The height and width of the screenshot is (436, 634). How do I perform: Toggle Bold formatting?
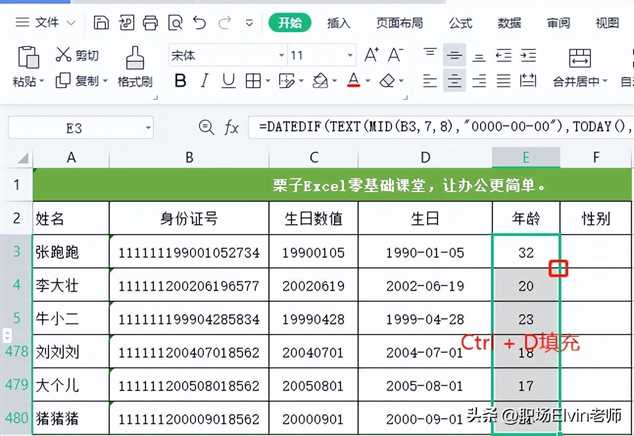click(176, 81)
